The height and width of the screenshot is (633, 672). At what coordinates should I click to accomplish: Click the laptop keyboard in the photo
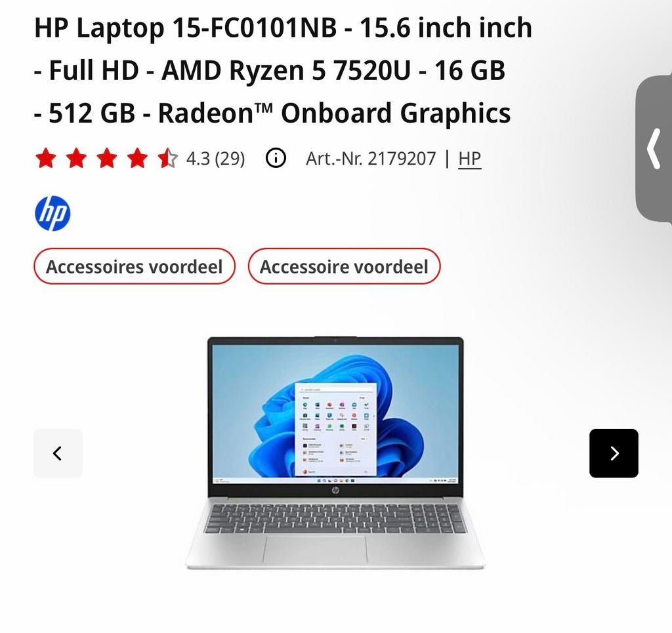tap(335, 518)
